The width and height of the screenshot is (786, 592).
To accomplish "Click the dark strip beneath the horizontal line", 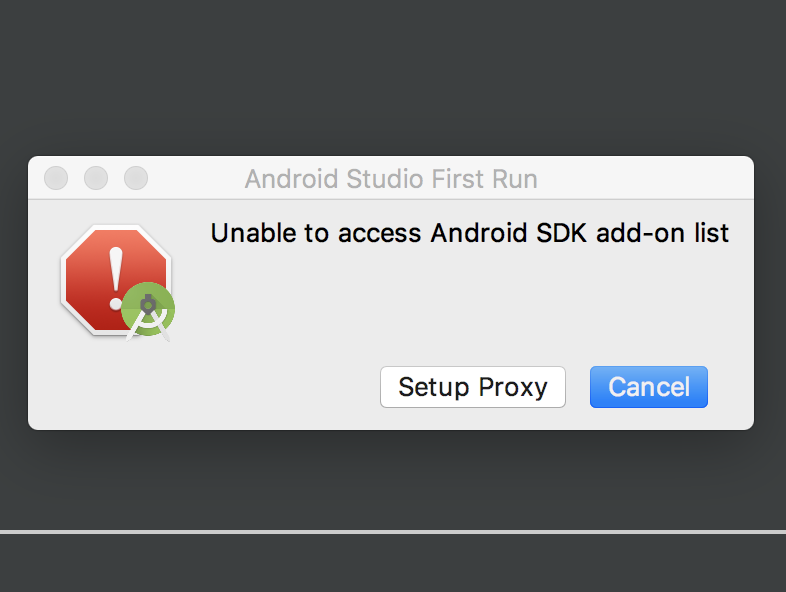I will tap(393, 563).
